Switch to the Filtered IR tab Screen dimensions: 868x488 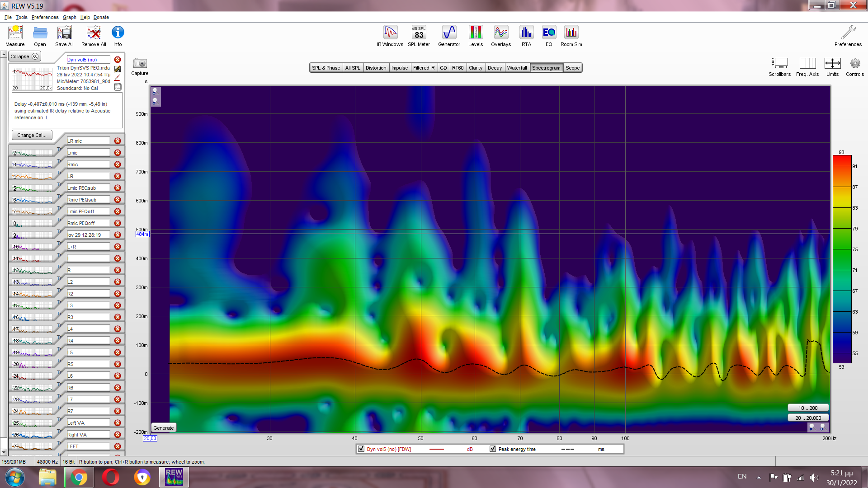coord(424,68)
